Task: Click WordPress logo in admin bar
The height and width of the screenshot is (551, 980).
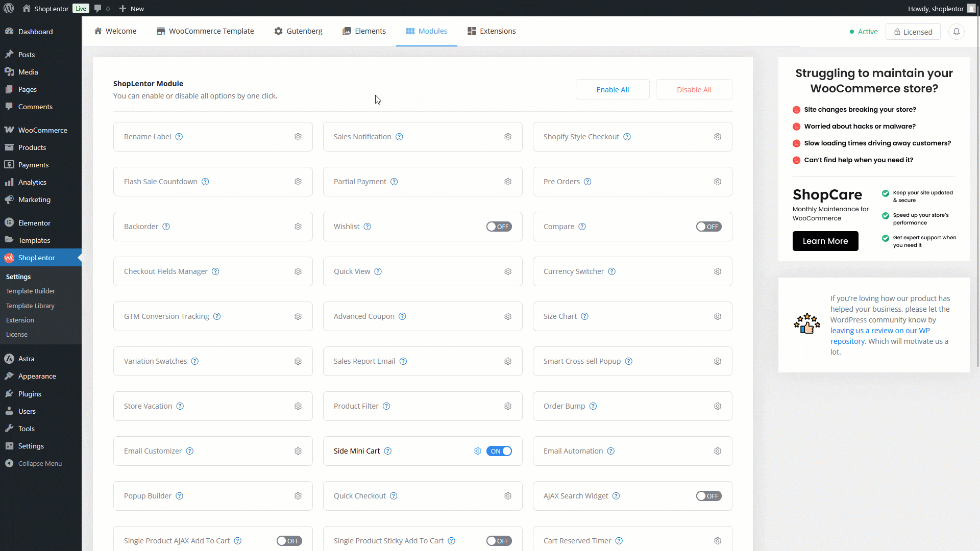Action: 9,9
